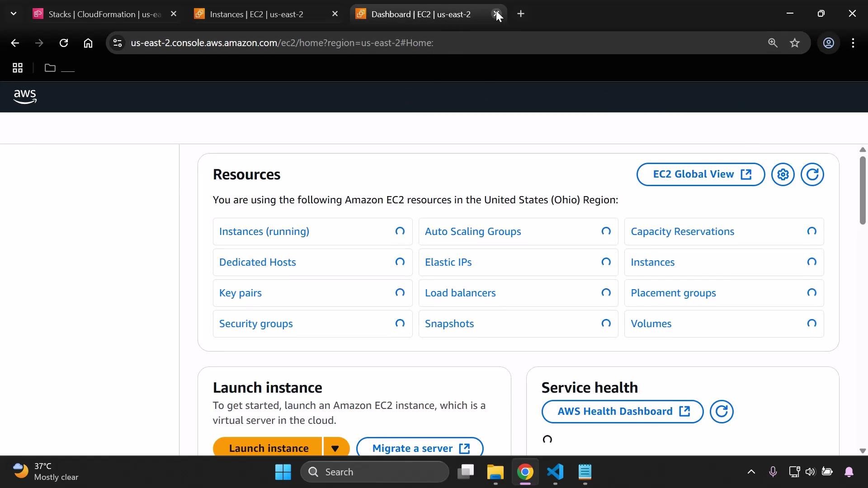Image resolution: width=868 pixels, height=488 pixels.
Task: Click Migrate a server button
Action: tap(420, 447)
